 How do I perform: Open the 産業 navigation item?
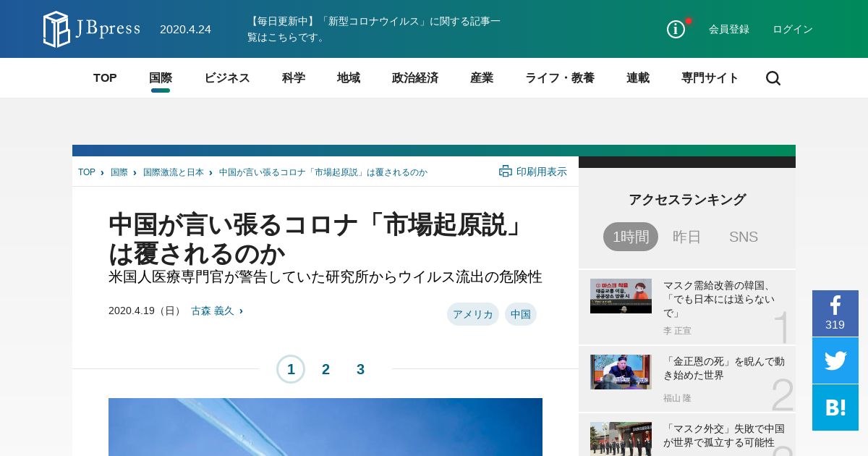482,78
